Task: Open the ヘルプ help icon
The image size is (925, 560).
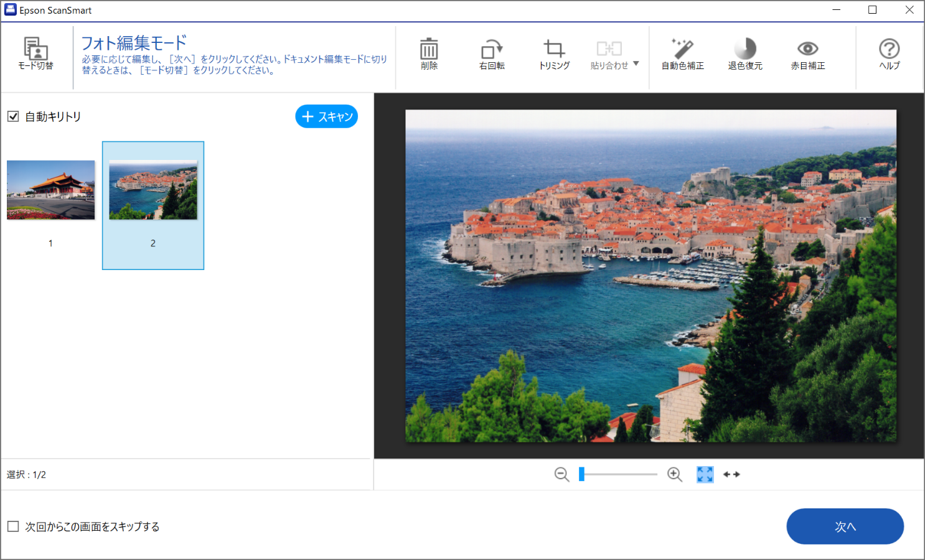Action: click(x=889, y=54)
